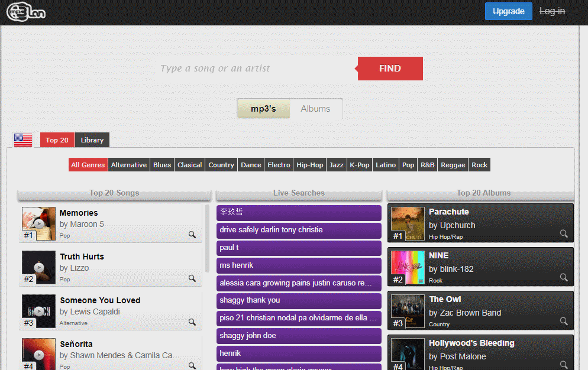Open the NINE album cover
588x370 pixels.
pyautogui.click(x=408, y=267)
